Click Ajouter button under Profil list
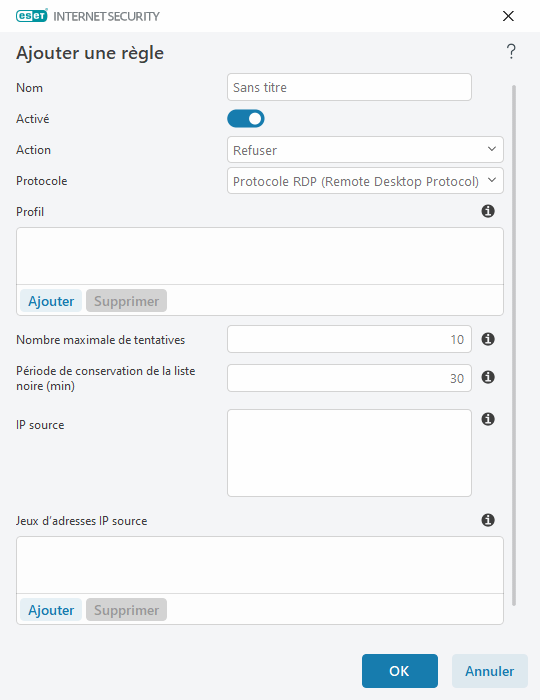Screen dimensions: 540x700 (x=51, y=301)
